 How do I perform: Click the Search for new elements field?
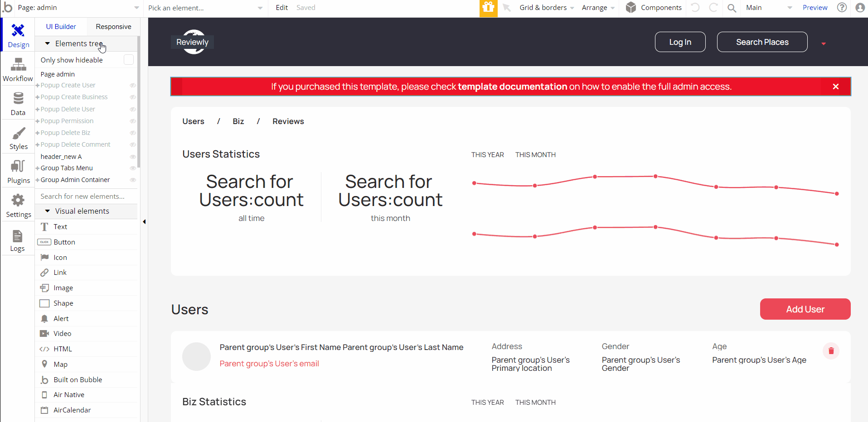pos(86,197)
